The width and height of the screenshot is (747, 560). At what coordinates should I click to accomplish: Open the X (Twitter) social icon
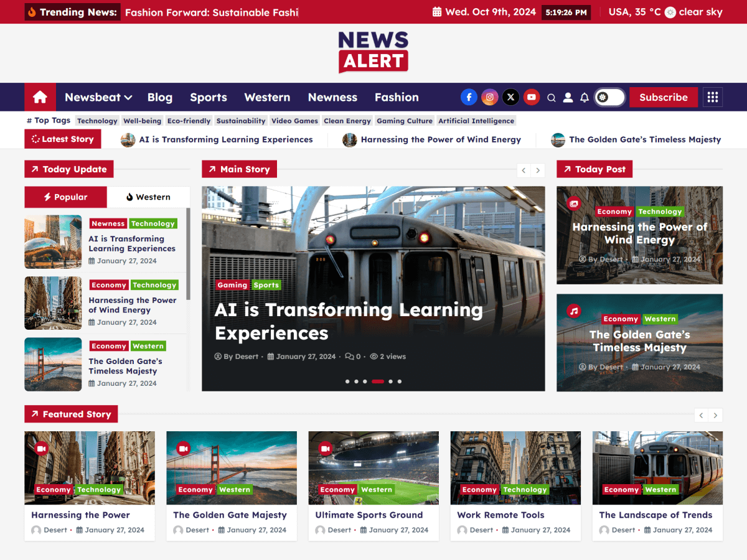pos(510,97)
